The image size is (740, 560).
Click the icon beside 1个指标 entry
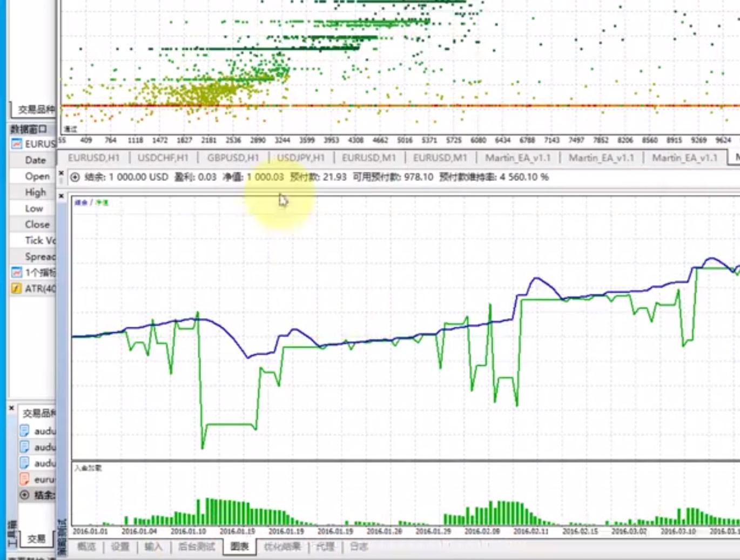coord(17,273)
